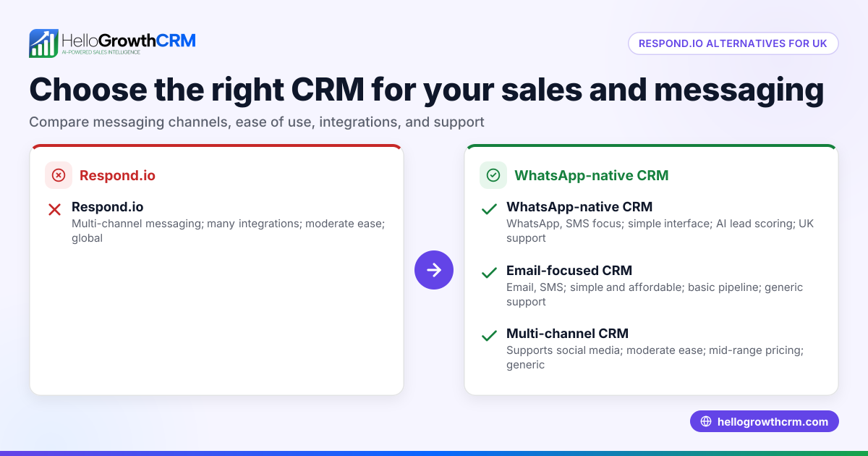Click the green checkmark next to Email-focused CRM

(x=489, y=273)
